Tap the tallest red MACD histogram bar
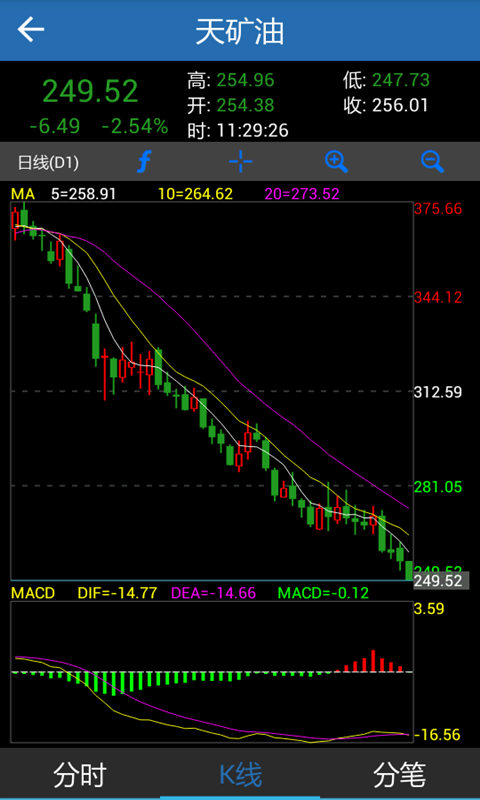 [x=373, y=661]
